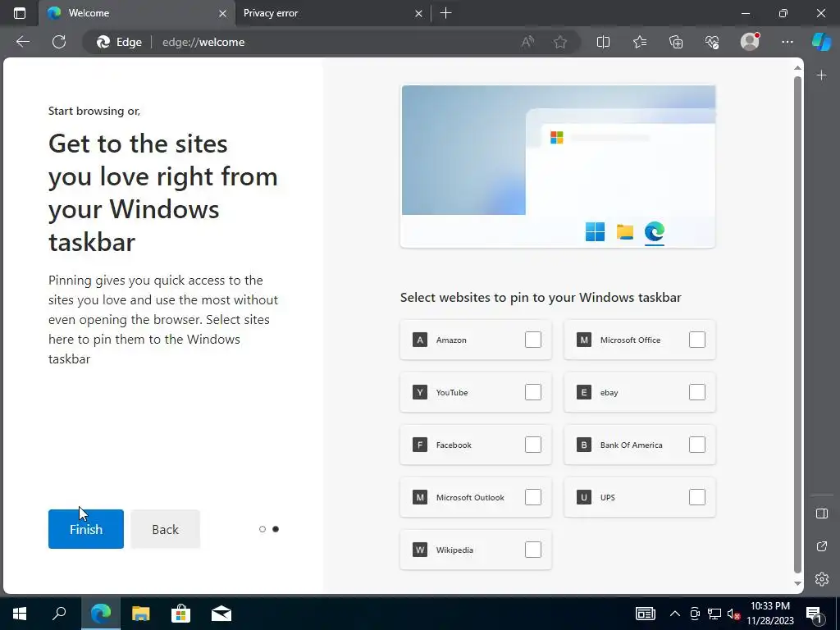Show hidden tray icons chevron
Image resolution: width=840 pixels, height=630 pixels.
675,614
